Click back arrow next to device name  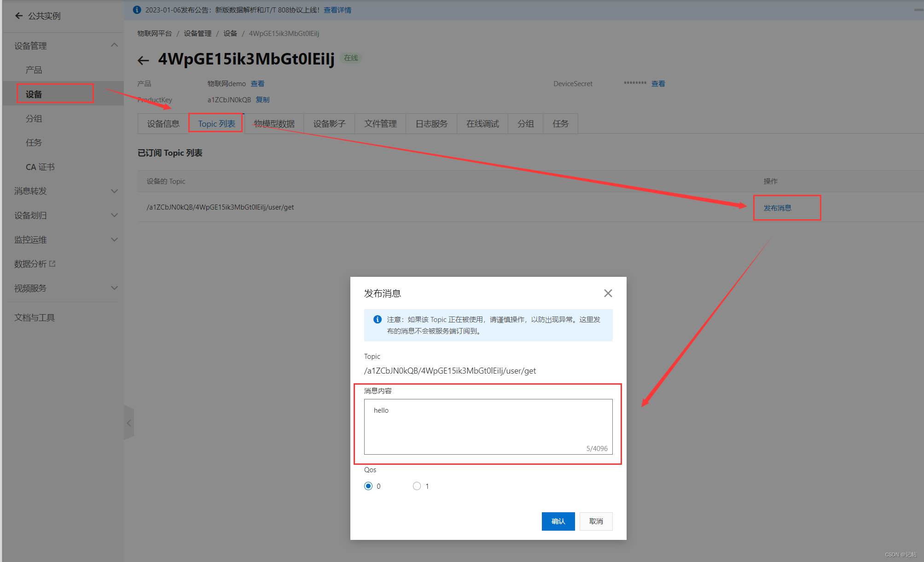click(x=143, y=60)
